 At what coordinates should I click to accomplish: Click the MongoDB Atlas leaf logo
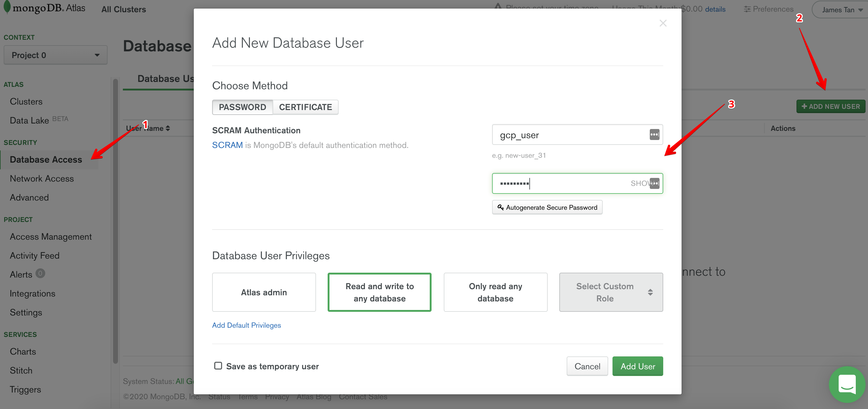(x=7, y=7)
